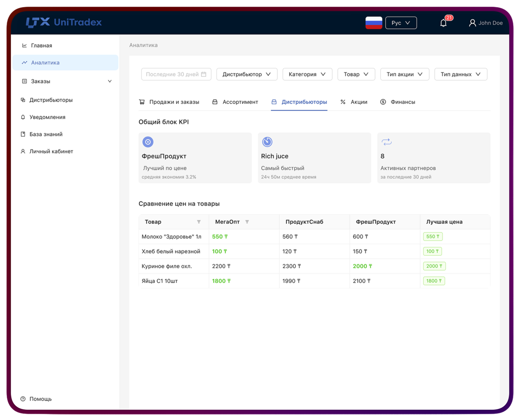Expand the Тип данных dropdown
The height and width of the screenshot is (420, 519).
click(460, 74)
